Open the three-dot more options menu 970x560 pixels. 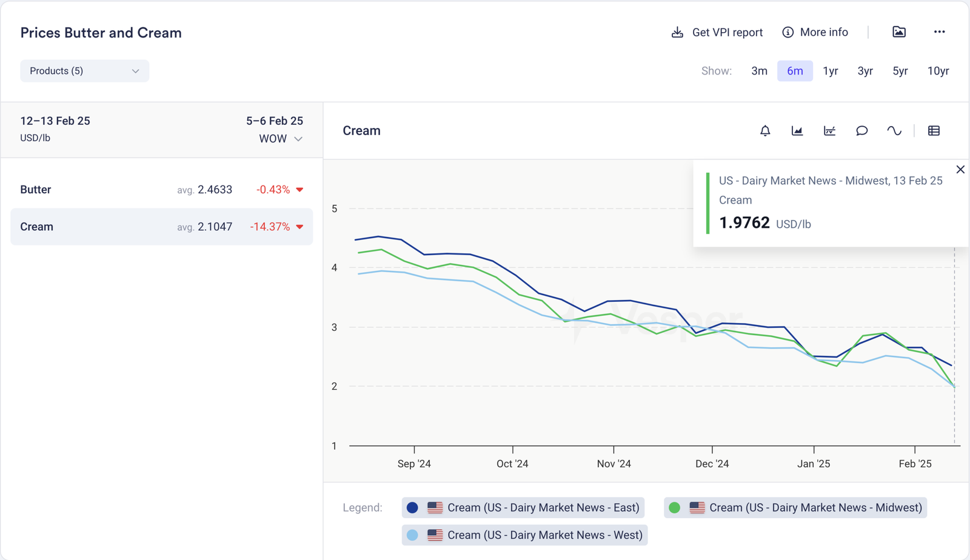(939, 32)
